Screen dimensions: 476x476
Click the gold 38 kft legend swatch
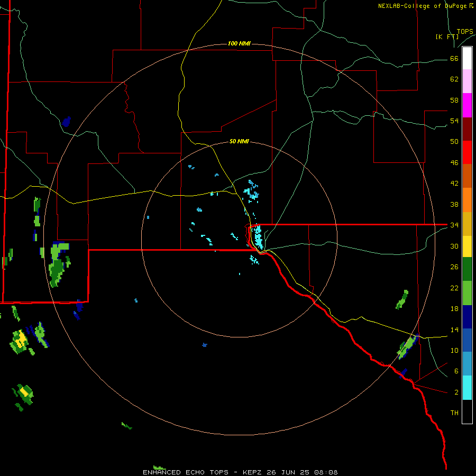coord(467,224)
